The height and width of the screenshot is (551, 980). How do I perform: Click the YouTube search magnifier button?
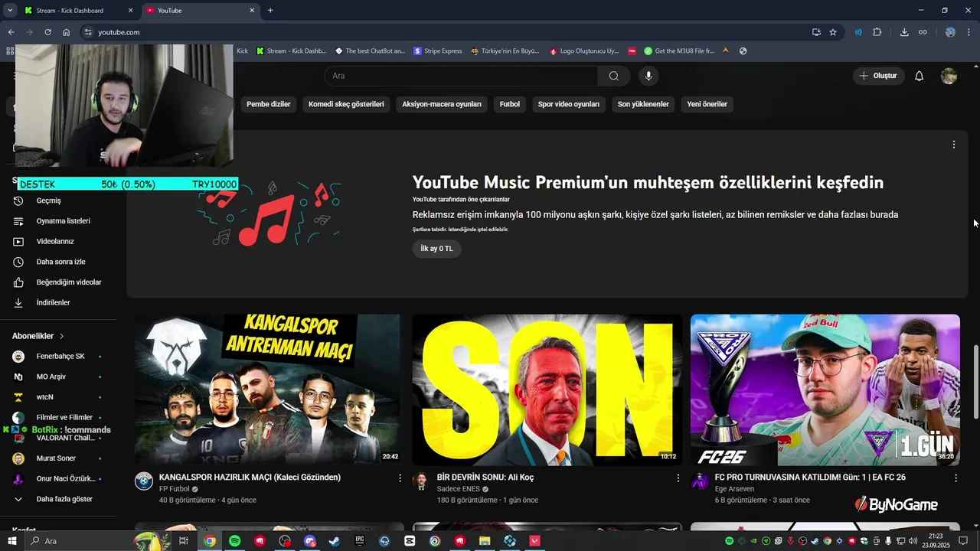pyautogui.click(x=614, y=76)
